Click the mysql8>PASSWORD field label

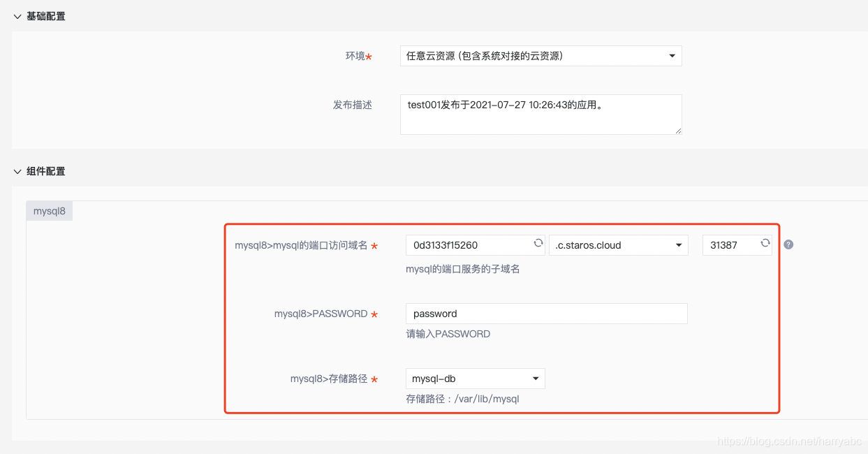[x=321, y=313]
